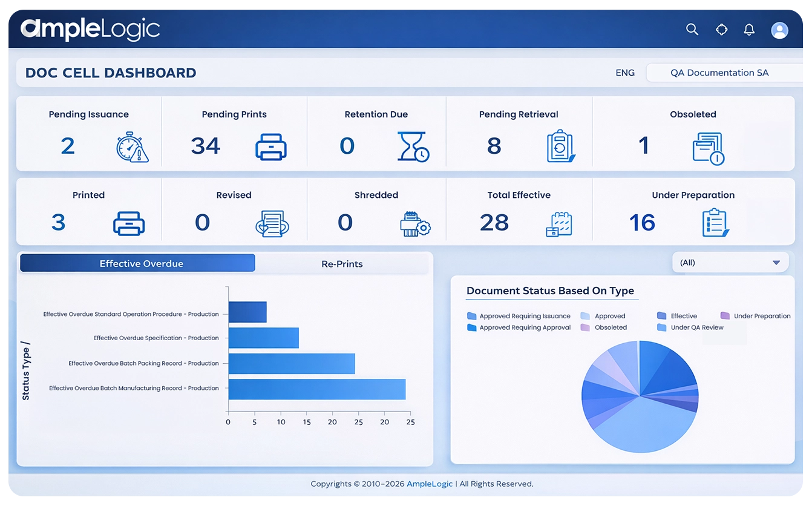Open the user profile avatar
Image resolution: width=812 pixels, height=506 pixels.
point(779,30)
